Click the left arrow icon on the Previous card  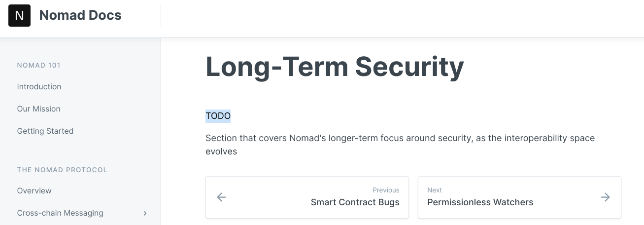[x=222, y=197]
